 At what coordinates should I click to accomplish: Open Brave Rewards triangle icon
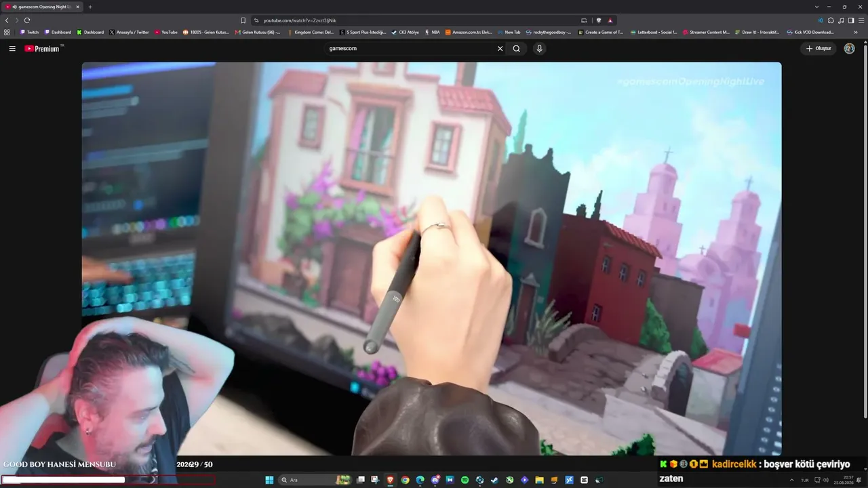(610, 20)
